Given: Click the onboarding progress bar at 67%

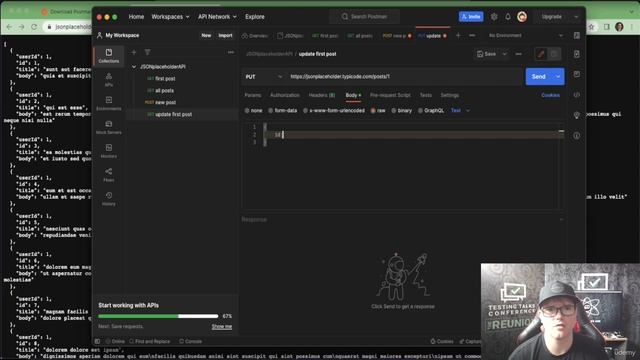Looking at the screenshot, I should click(x=158, y=316).
